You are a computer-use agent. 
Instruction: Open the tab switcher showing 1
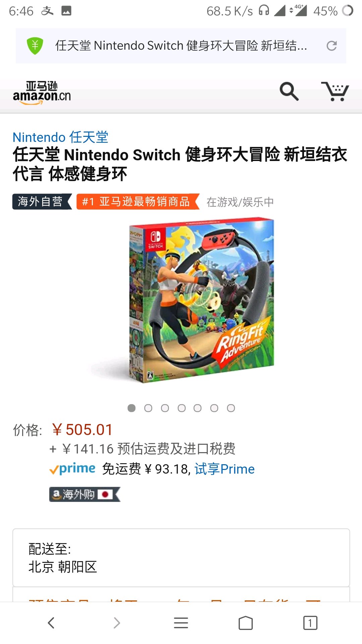click(x=310, y=623)
